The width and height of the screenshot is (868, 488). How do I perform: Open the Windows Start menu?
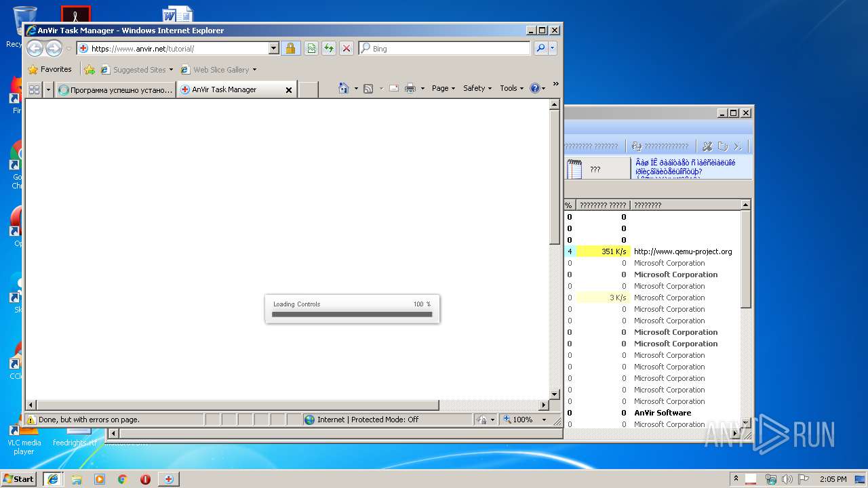pos(19,479)
